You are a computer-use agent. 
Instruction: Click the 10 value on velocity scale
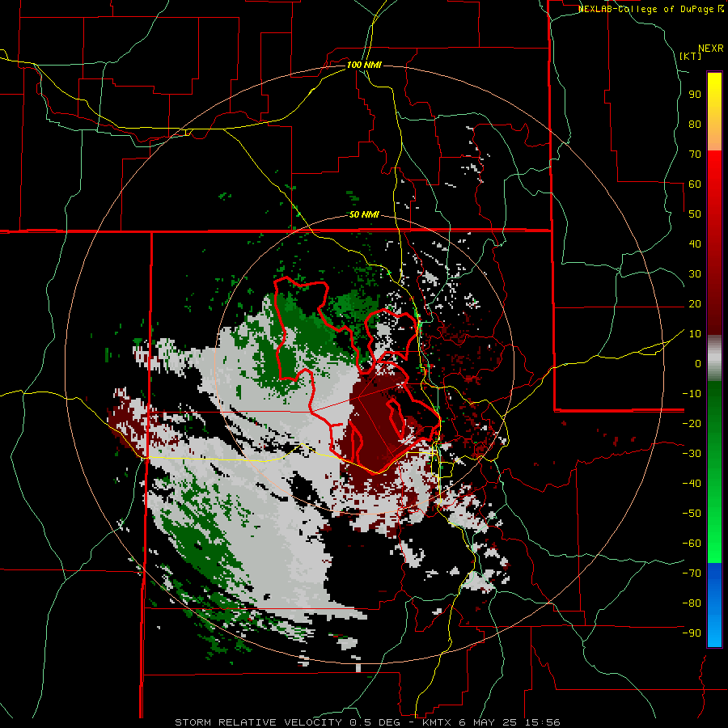pyautogui.click(x=695, y=334)
